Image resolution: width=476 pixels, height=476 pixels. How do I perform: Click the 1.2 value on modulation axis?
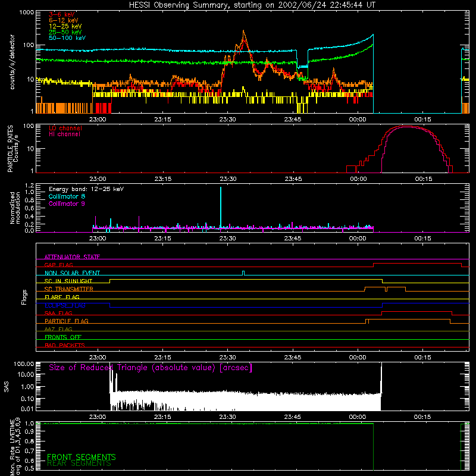(x=29, y=186)
